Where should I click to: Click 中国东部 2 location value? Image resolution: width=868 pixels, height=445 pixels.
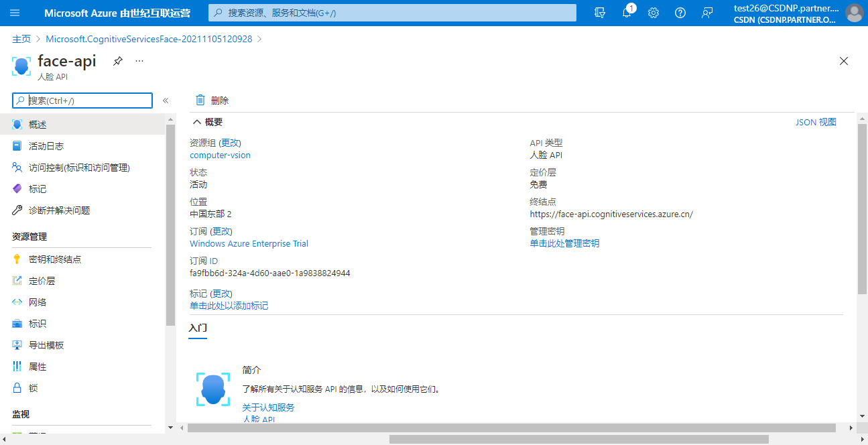pyautogui.click(x=210, y=214)
